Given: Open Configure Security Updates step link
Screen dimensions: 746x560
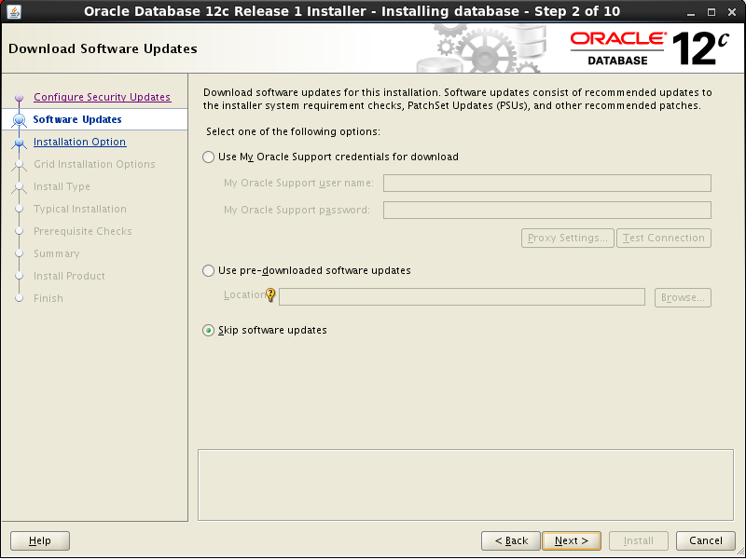Looking at the screenshot, I should [x=103, y=97].
